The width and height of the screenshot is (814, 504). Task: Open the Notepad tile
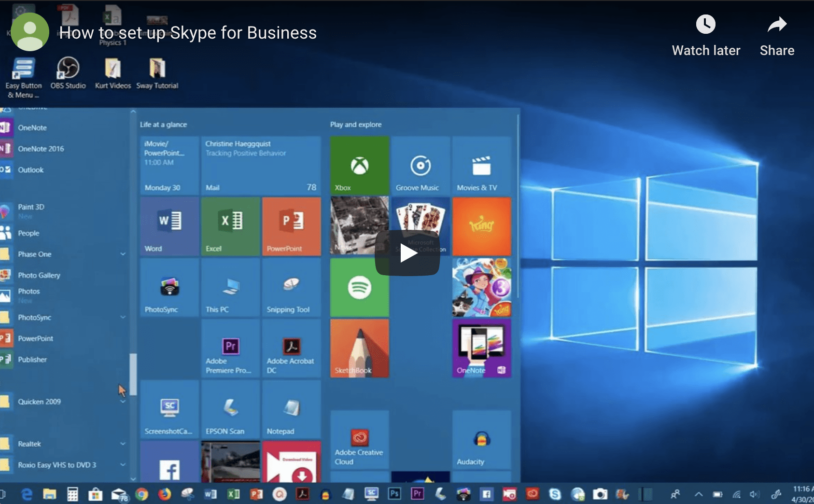point(291,409)
